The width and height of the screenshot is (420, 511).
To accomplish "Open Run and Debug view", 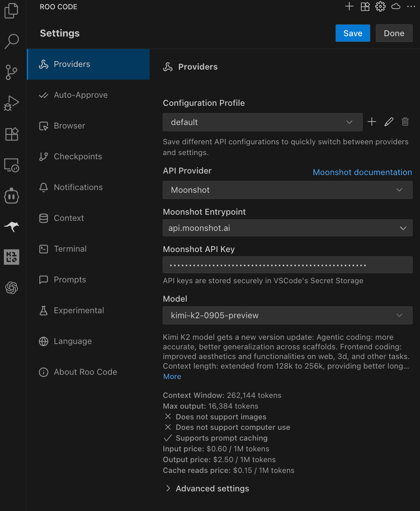I will (x=11, y=103).
